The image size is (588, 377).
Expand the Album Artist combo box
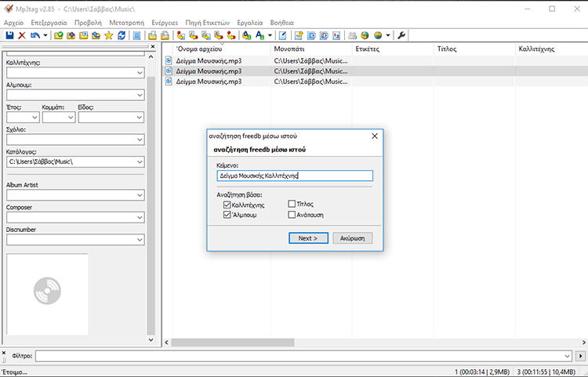(140, 195)
